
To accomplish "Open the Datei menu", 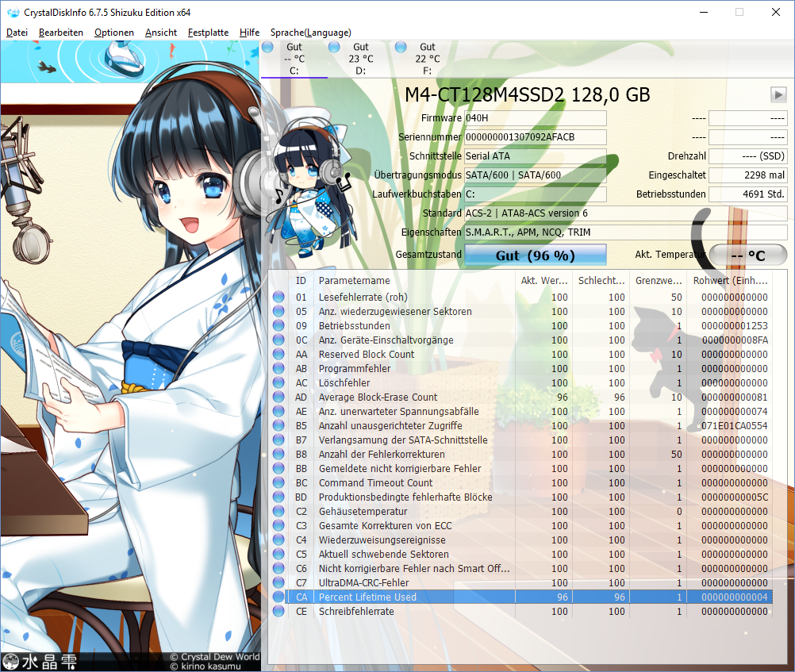I will 17,33.
